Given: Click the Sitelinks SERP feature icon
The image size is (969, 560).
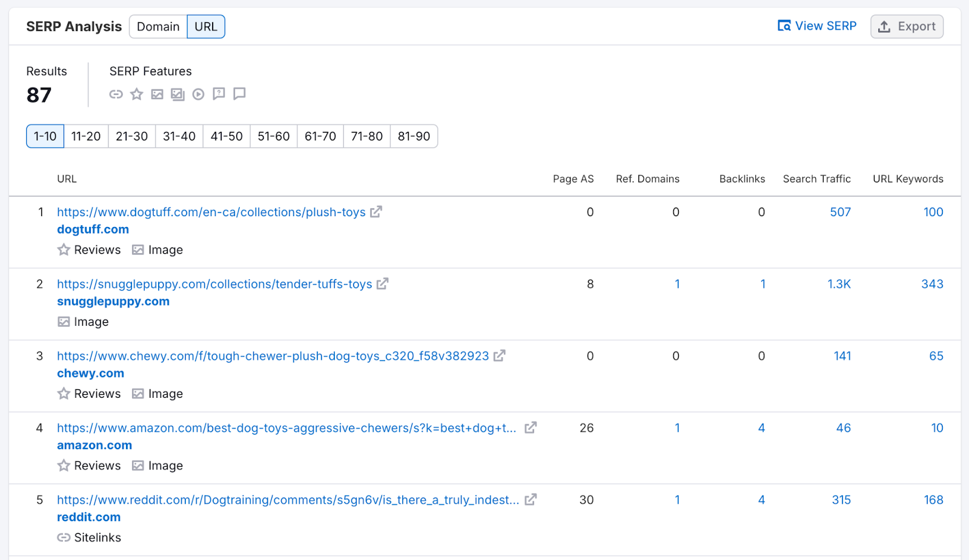Looking at the screenshot, I should (x=116, y=94).
